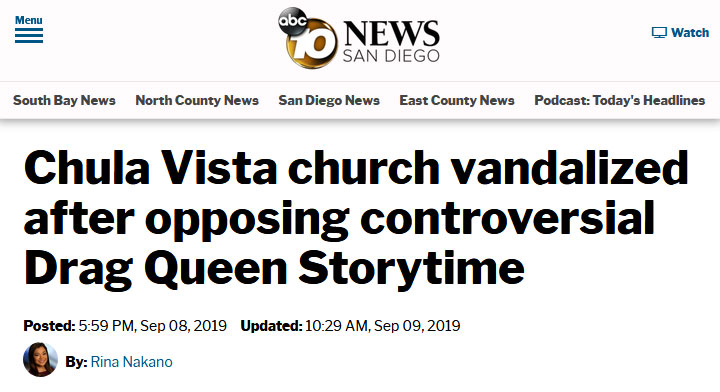Select the San Diego News tab
The width and height of the screenshot is (720, 392).
[x=329, y=100]
